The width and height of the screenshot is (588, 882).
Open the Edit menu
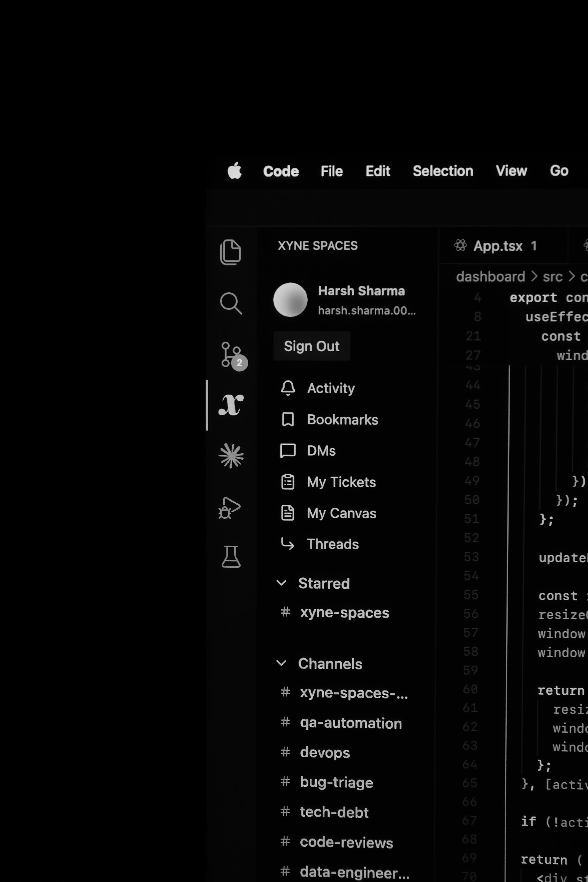tap(378, 171)
